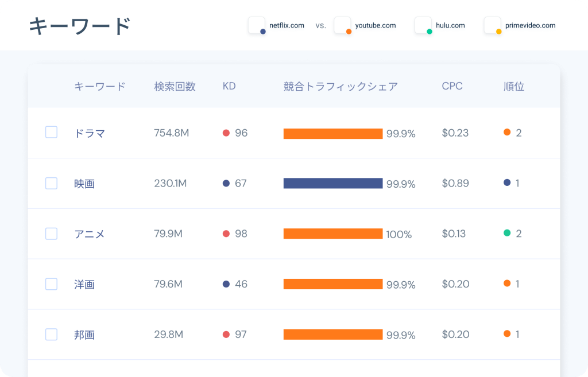Click the red KD dot for ドラマ

(226, 133)
